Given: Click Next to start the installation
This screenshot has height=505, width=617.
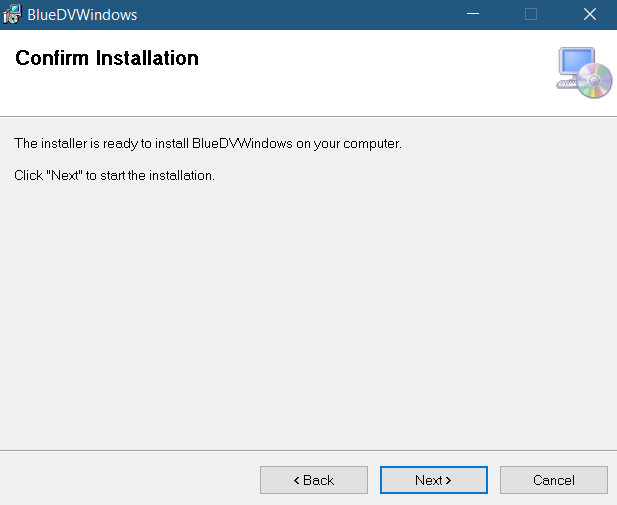Looking at the screenshot, I should [x=434, y=480].
